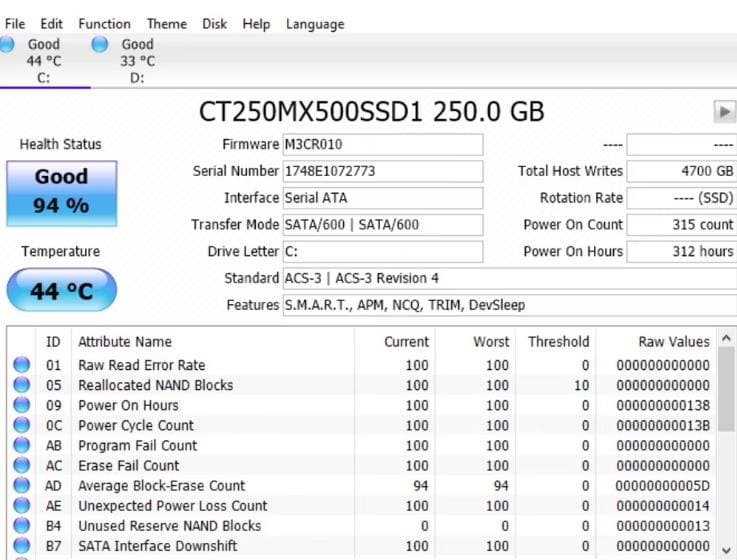Click the disk title CT250MX500SSD1 250.0 GB
The height and width of the screenshot is (560, 737).
pos(371,112)
